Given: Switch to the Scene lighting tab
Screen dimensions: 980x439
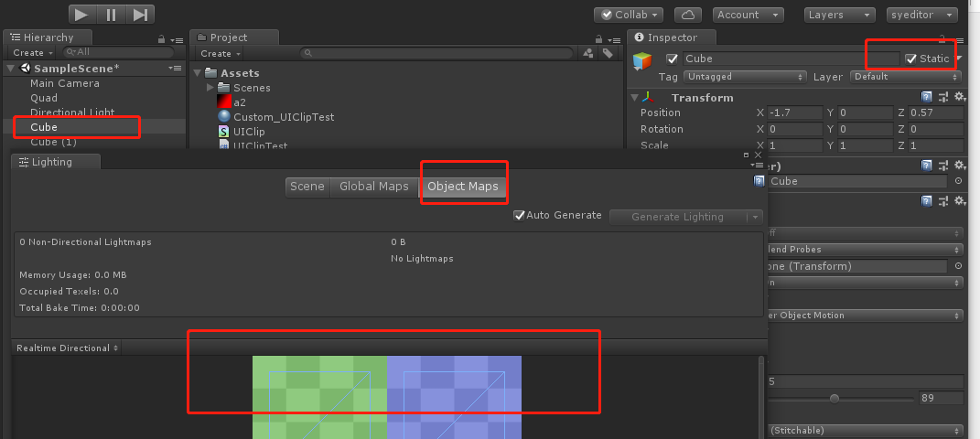Looking at the screenshot, I should click(x=307, y=187).
